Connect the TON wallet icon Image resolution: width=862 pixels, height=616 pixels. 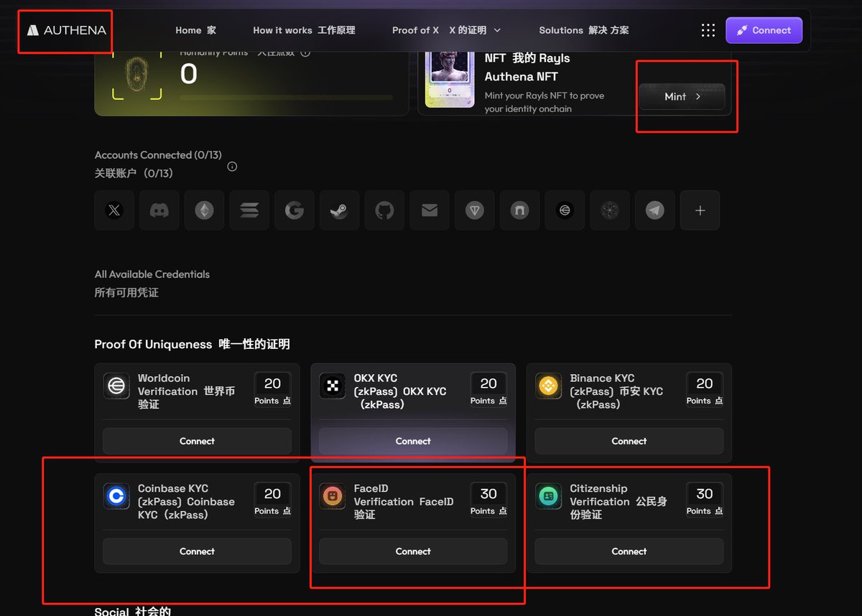click(474, 210)
